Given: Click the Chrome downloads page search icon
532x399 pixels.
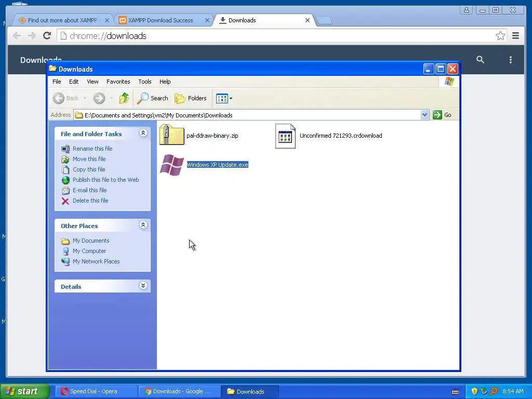Looking at the screenshot, I should (480, 60).
